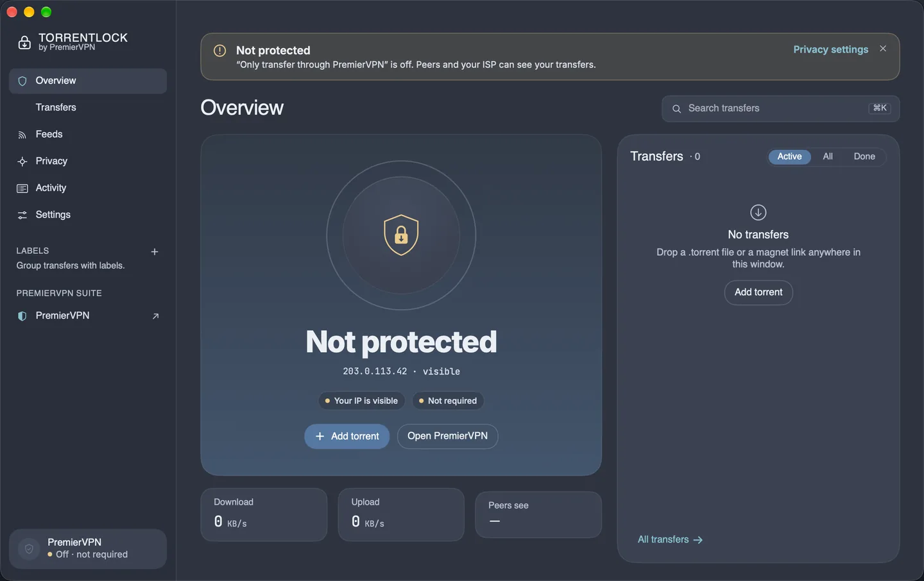Click the 203.0.113.42 IP address text

(x=375, y=371)
